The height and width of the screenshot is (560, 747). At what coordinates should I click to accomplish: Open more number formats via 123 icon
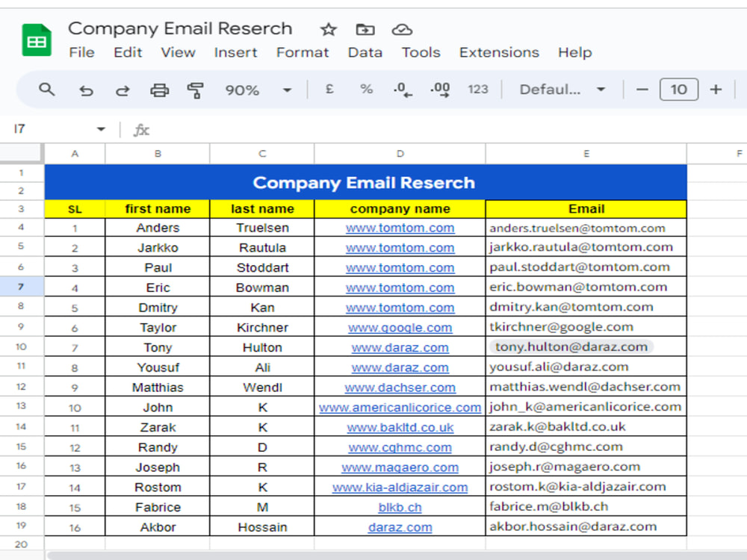pos(477,89)
